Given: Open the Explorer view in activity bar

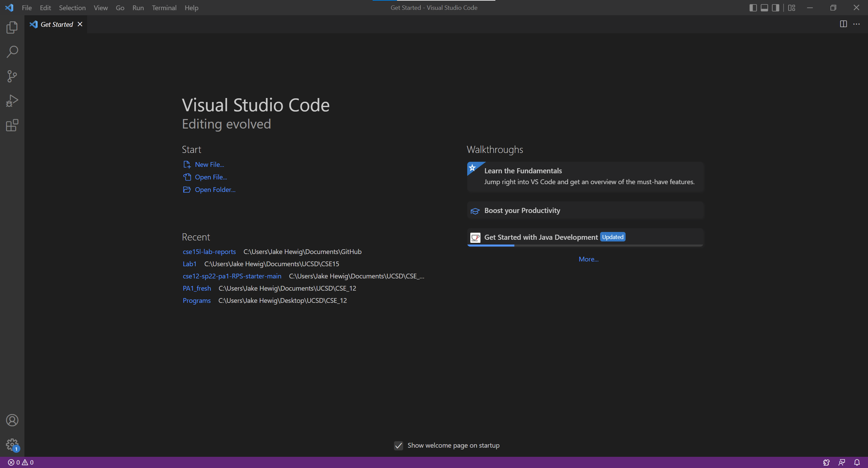Looking at the screenshot, I should point(12,27).
